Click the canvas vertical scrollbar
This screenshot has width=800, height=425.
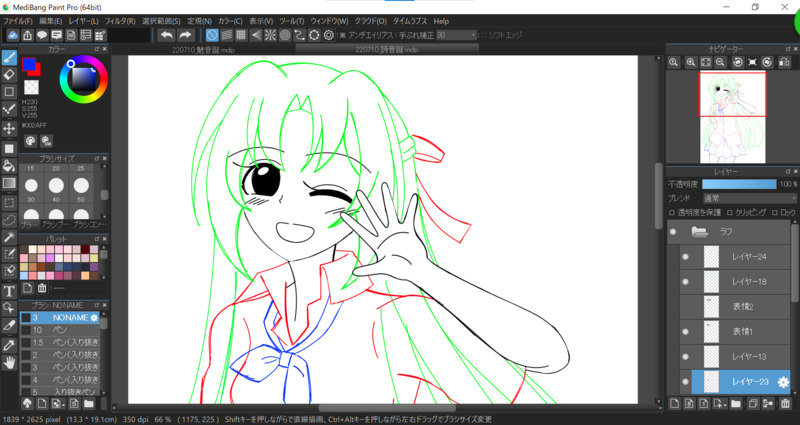659,196
